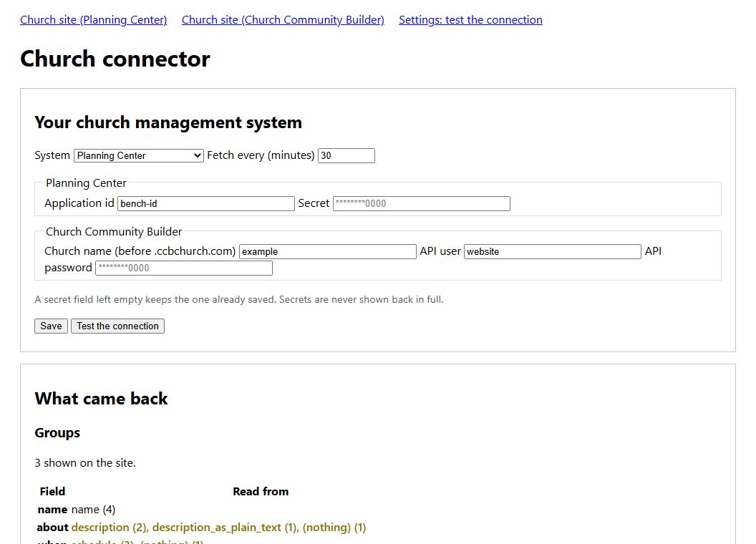Viewport: 756px width, 544px height.
Task: Click the Your church management system heading
Action: 168,122
